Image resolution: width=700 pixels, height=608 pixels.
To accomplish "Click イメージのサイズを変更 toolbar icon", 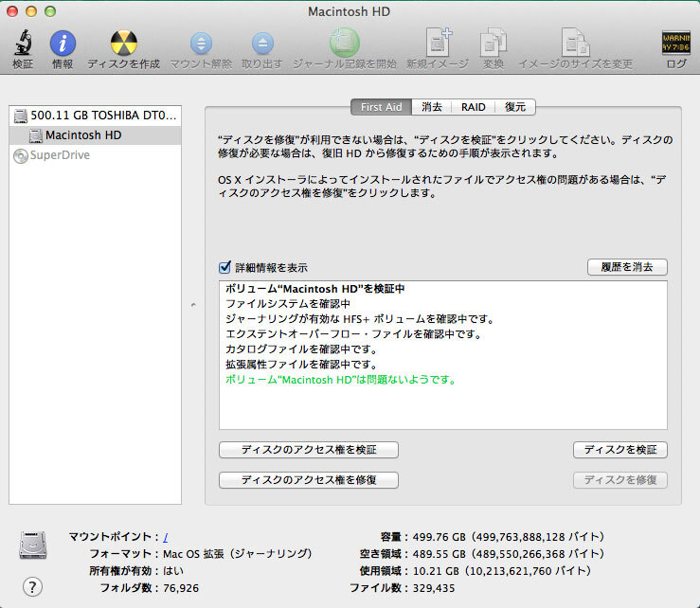I will 576,43.
